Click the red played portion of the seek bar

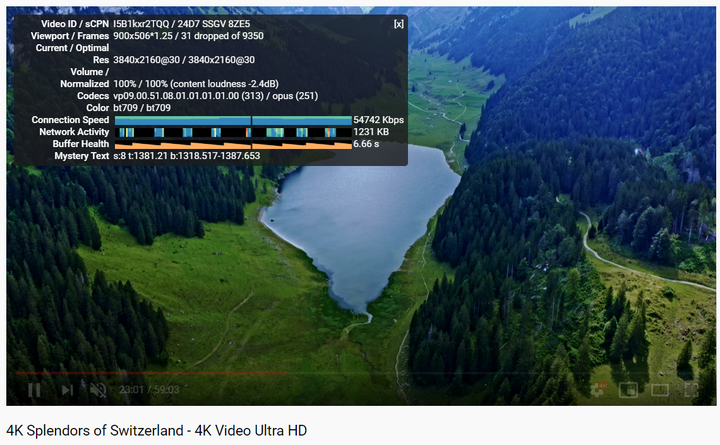click(151, 373)
